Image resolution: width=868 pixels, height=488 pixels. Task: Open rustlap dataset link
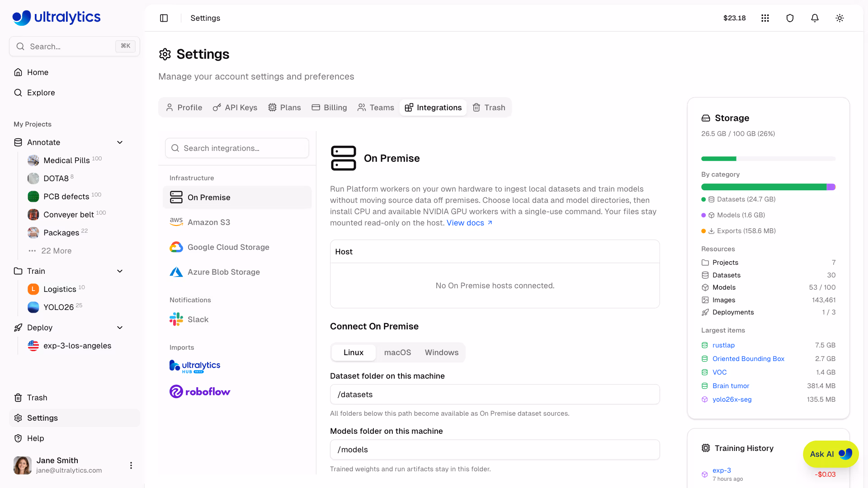[723, 345]
